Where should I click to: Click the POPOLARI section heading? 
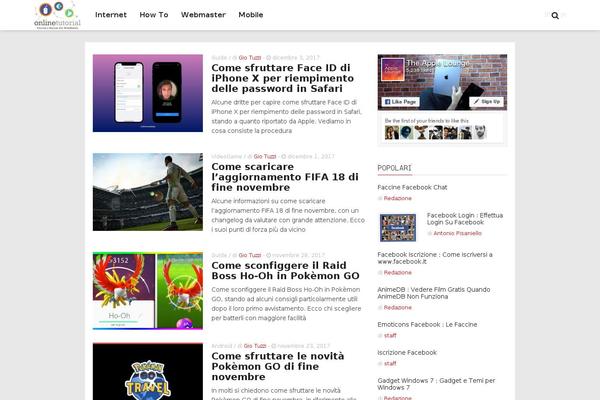tap(394, 168)
